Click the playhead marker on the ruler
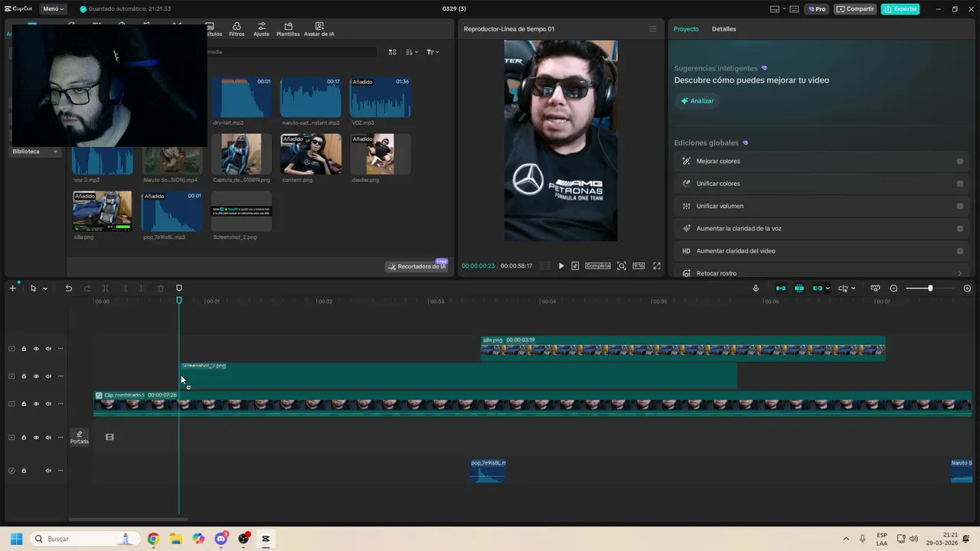The height and width of the screenshot is (551, 980). coord(179,301)
